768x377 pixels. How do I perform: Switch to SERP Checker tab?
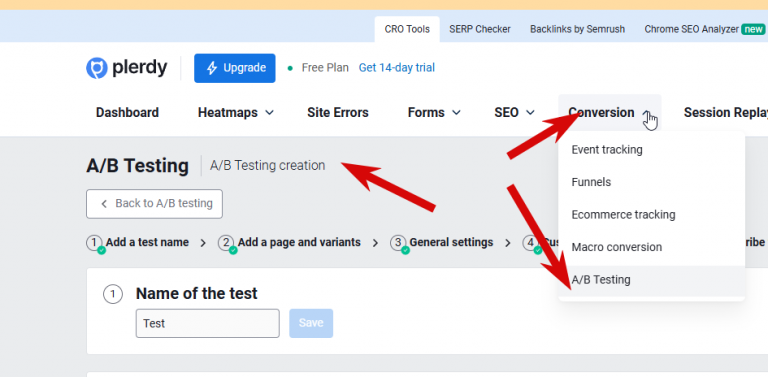[480, 29]
